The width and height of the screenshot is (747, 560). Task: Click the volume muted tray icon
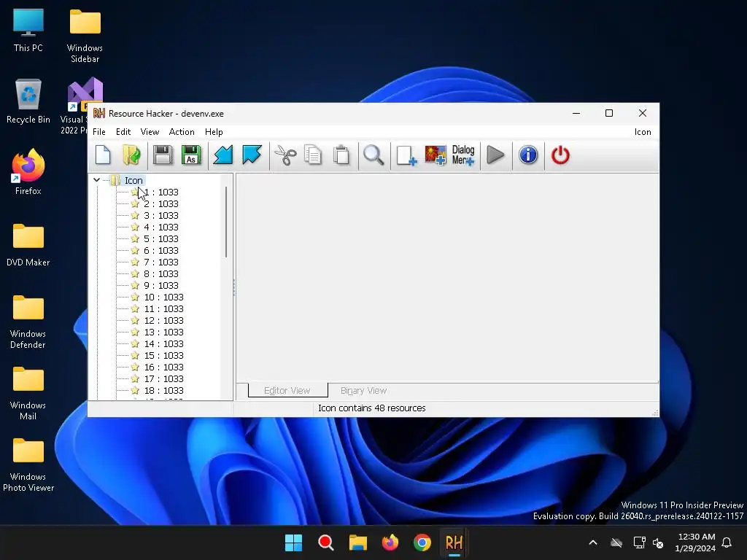[659, 542]
